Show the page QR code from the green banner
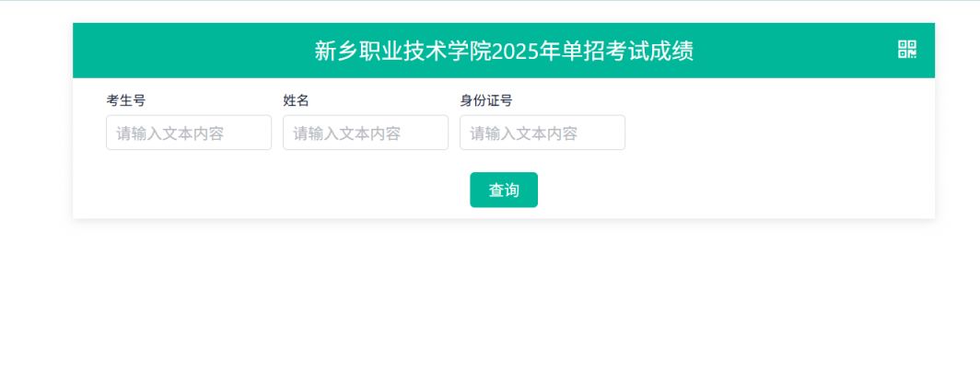Viewport: 980px width, 382px height. point(907,50)
